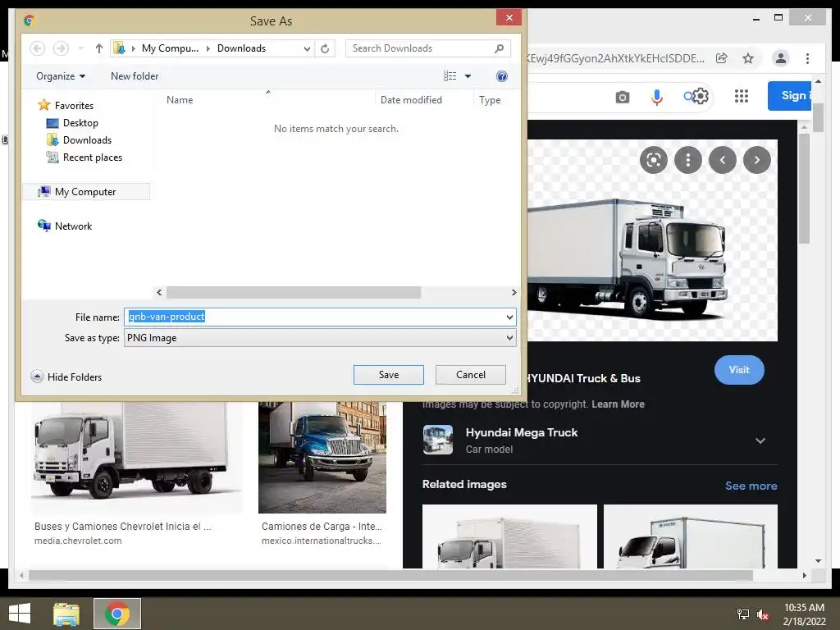Open the Save as type dropdown
Image resolution: width=840 pixels, height=630 pixels.
[509, 338]
